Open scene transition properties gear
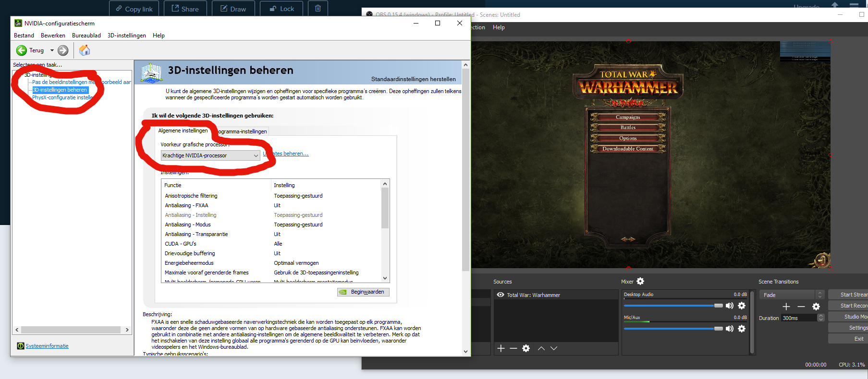The width and height of the screenshot is (868, 379). click(x=816, y=307)
